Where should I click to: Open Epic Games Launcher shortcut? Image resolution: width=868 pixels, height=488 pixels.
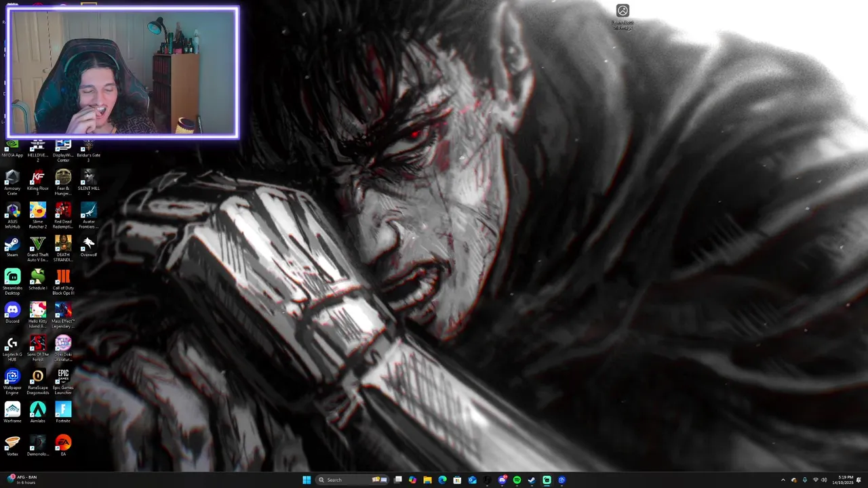pyautogui.click(x=63, y=382)
